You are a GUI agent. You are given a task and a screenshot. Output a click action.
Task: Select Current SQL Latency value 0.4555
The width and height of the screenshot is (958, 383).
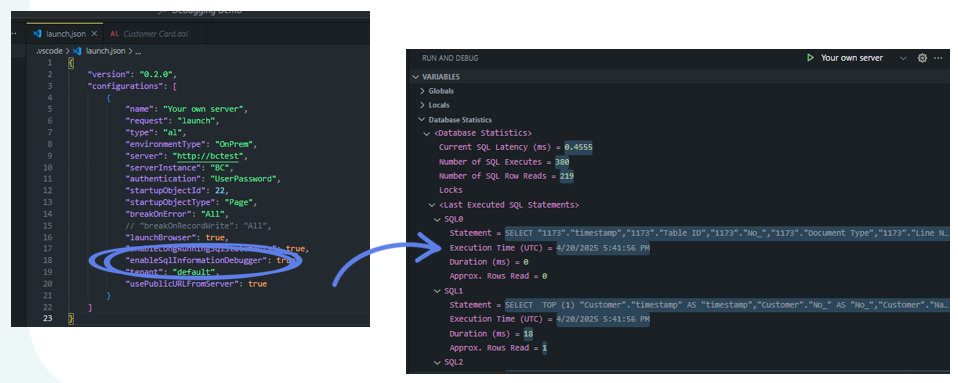click(579, 147)
